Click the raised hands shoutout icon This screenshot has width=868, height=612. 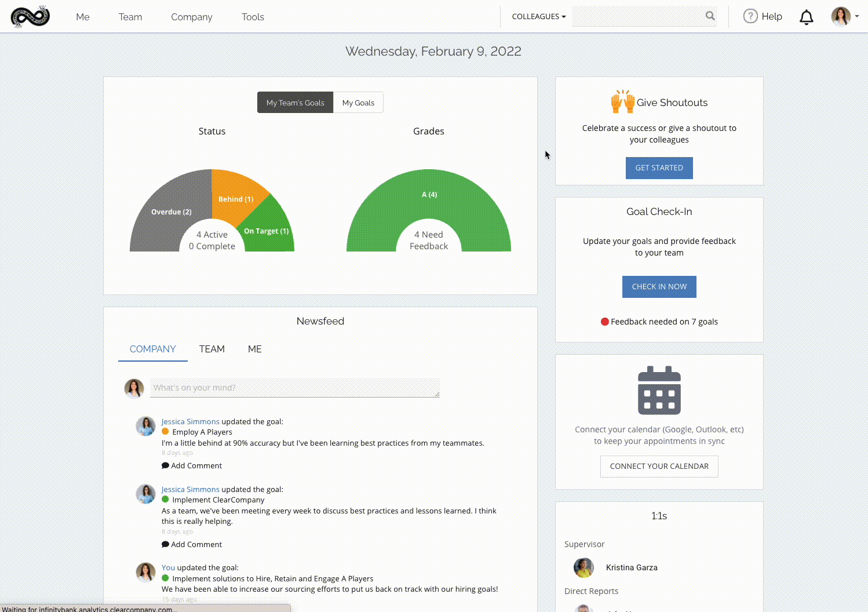point(623,102)
